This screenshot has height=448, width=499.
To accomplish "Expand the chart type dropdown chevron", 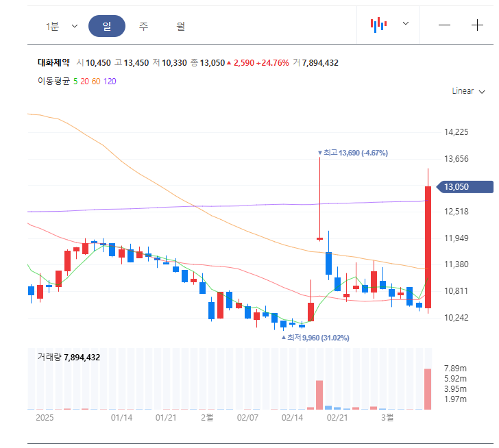I will coord(406,23).
